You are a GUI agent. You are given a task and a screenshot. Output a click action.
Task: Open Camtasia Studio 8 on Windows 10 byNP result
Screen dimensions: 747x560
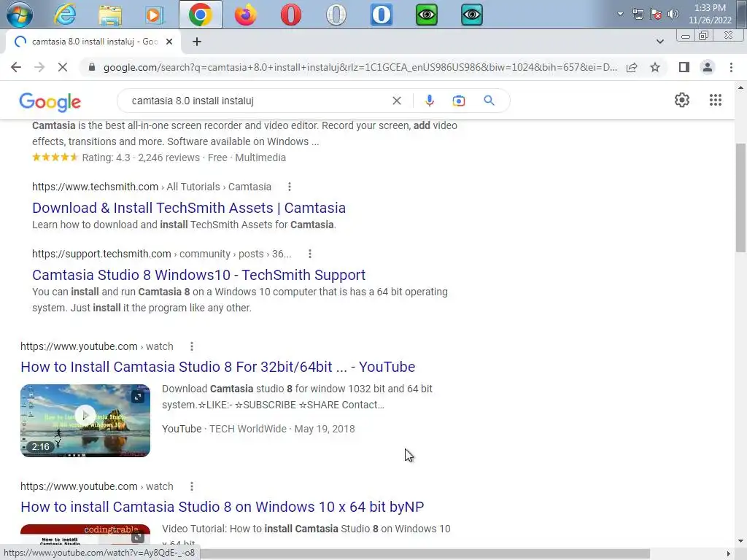pos(222,507)
